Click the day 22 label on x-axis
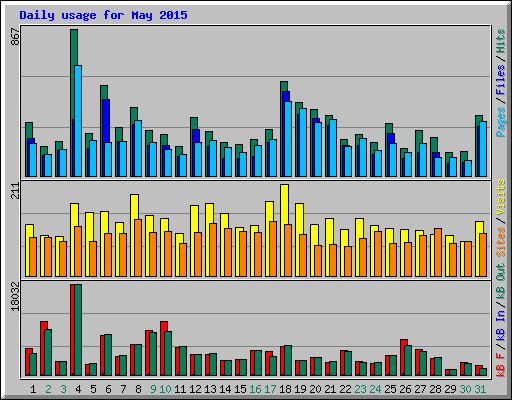512x400 pixels. pyautogui.click(x=345, y=389)
